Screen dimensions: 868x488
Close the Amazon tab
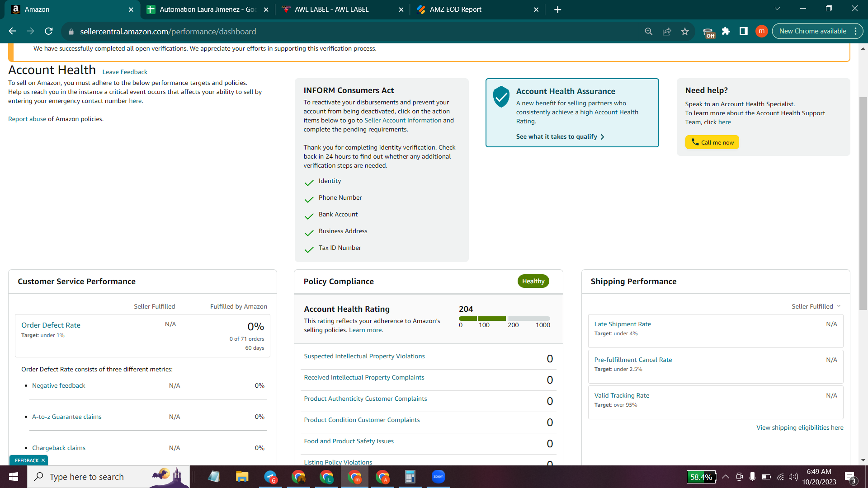coord(131,9)
